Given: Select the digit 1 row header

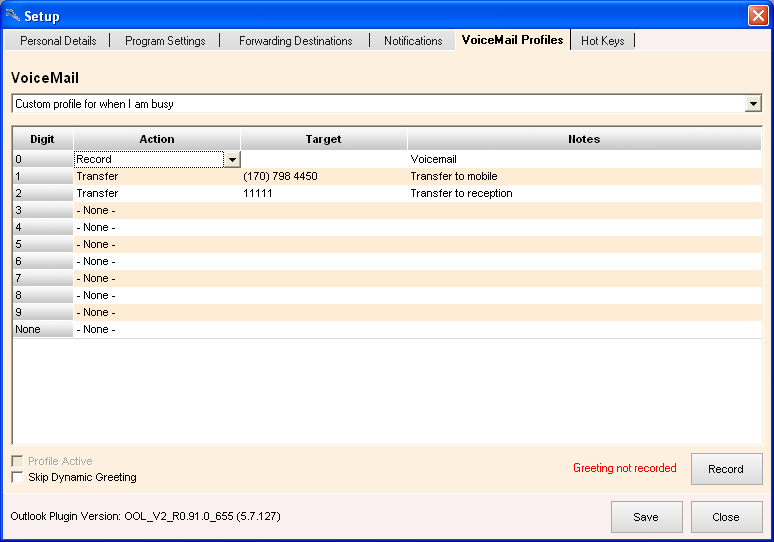Looking at the screenshot, I should pos(43,176).
